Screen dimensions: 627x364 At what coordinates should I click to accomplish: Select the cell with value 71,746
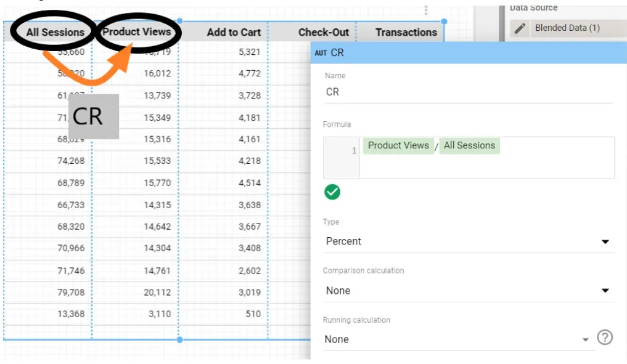coord(71,271)
